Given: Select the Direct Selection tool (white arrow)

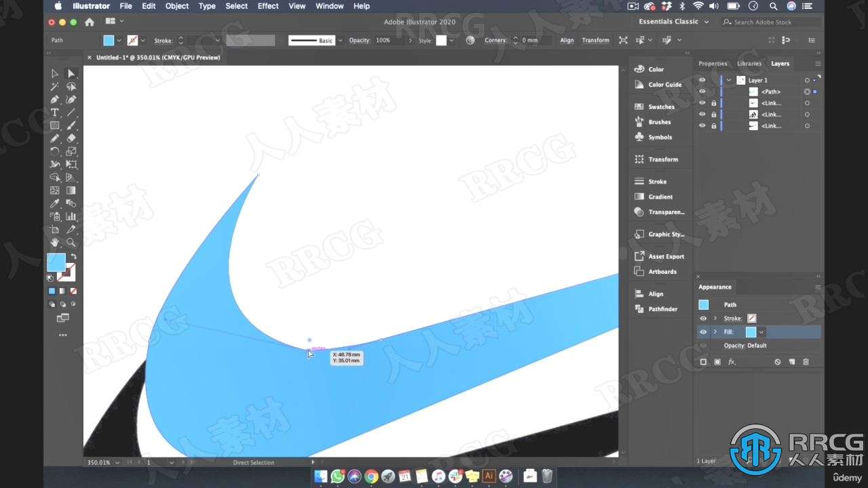Looking at the screenshot, I should [71, 73].
